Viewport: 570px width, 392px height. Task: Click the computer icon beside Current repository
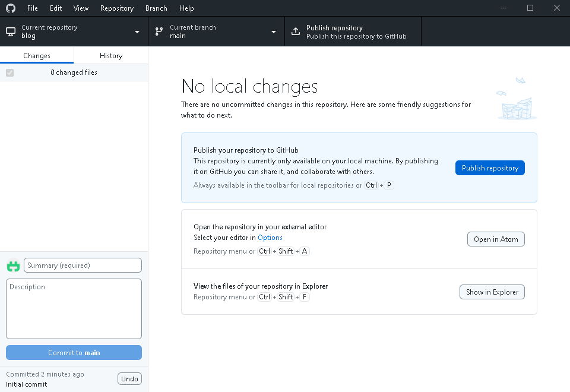11,31
